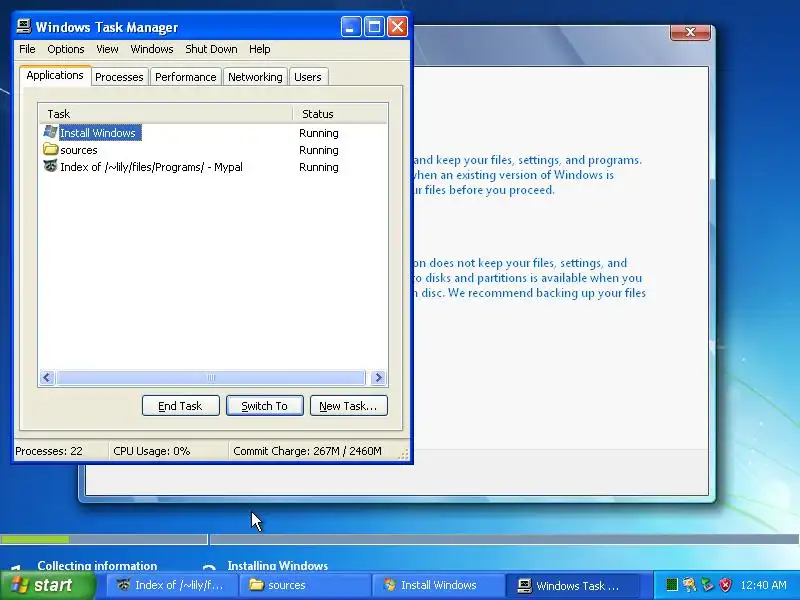
Task: Click the End Task button
Action: point(181,406)
